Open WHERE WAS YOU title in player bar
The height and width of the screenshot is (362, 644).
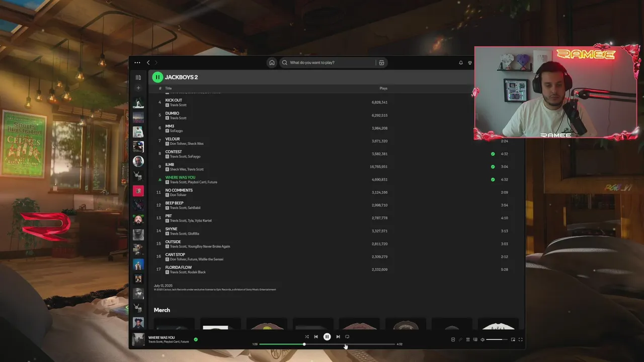(162, 337)
